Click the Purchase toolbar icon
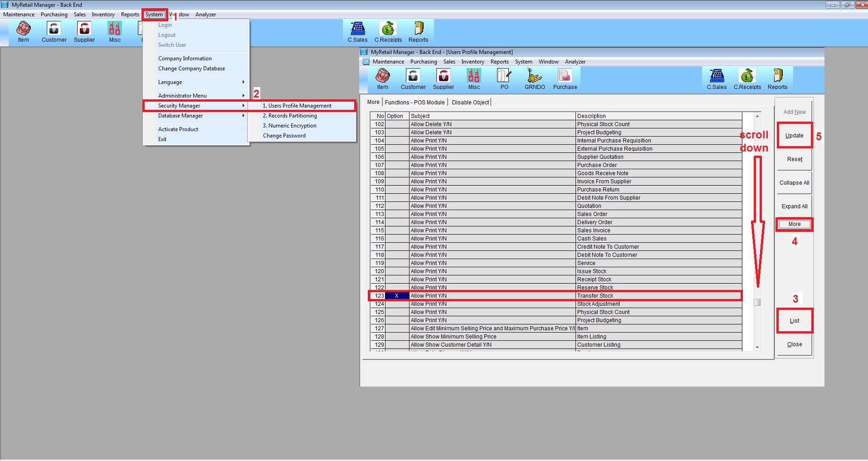Image resolution: width=868 pixels, height=461 pixels. [x=565, y=79]
